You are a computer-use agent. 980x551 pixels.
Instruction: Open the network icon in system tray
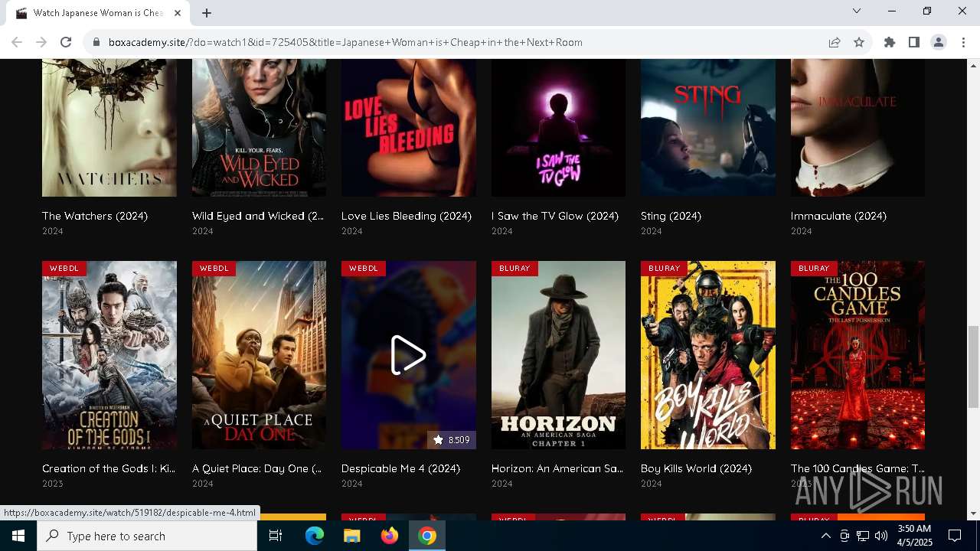(x=863, y=536)
